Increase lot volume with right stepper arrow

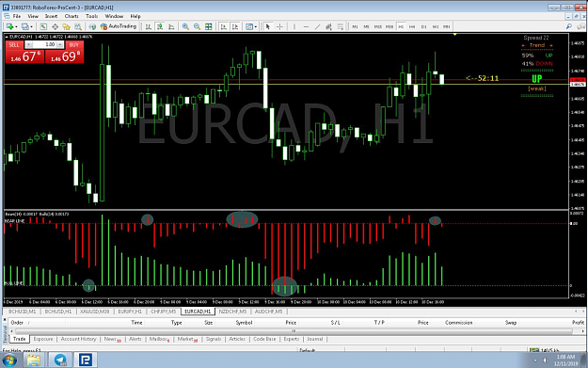[x=60, y=44]
